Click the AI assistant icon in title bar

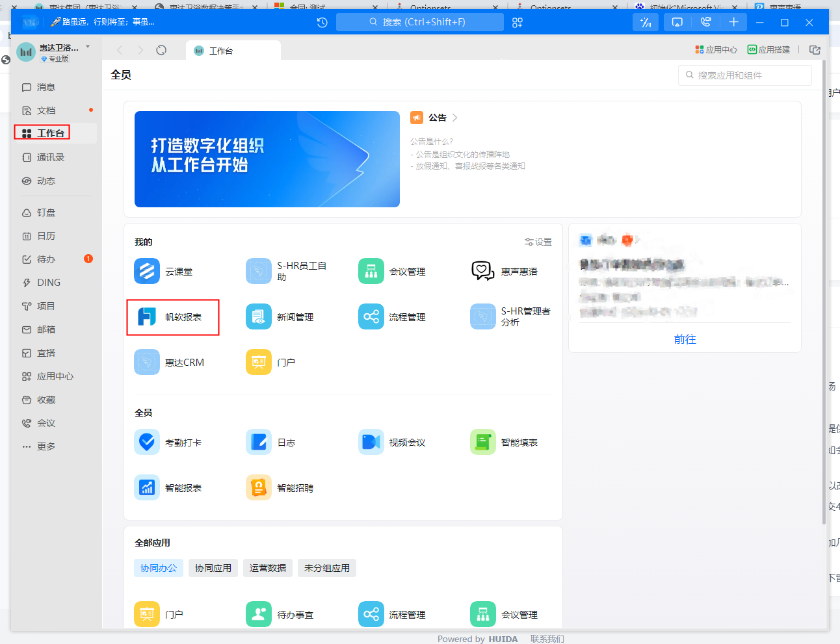point(646,22)
